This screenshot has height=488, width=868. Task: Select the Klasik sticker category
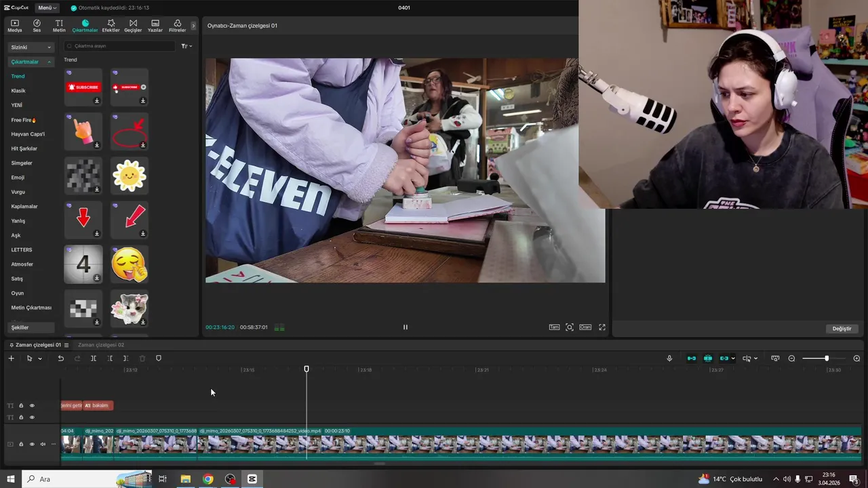[x=18, y=91]
